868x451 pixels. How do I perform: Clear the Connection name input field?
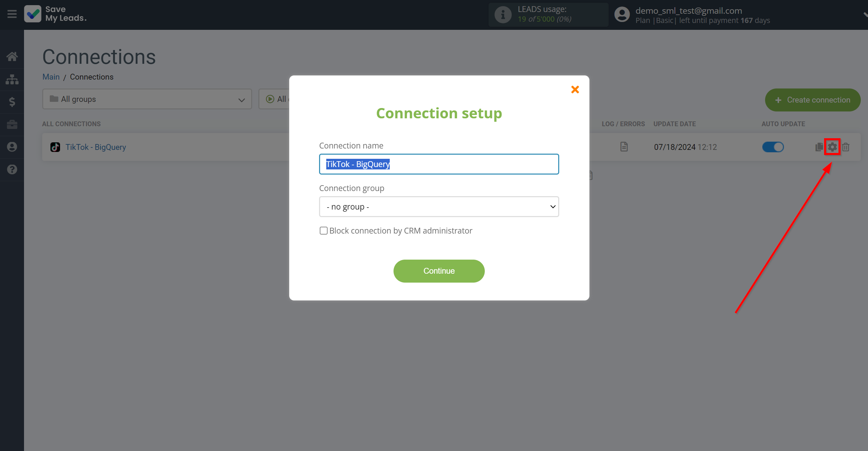point(438,164)
